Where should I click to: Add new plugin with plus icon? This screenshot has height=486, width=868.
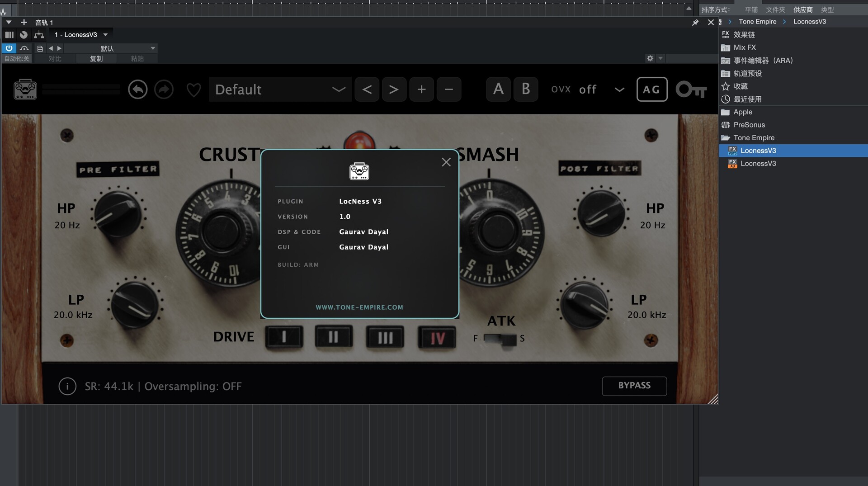coord(24,22)
